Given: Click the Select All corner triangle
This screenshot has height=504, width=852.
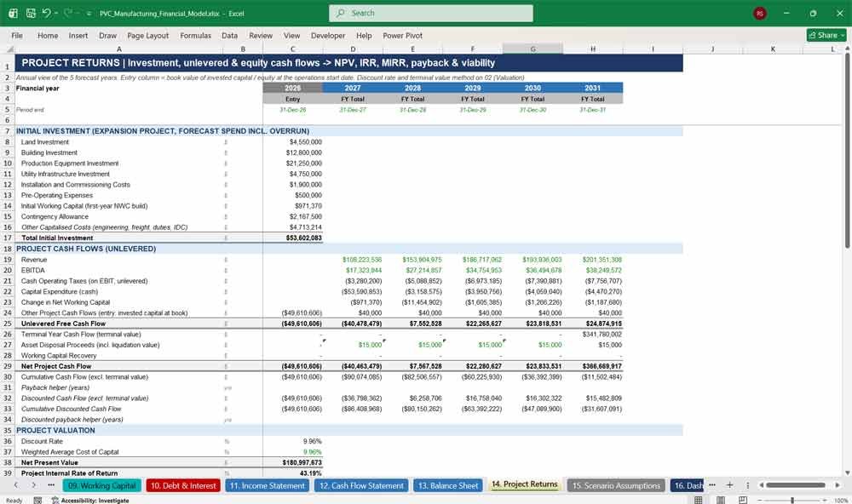Looking at the screenshot, I should (x=9, y=49).
